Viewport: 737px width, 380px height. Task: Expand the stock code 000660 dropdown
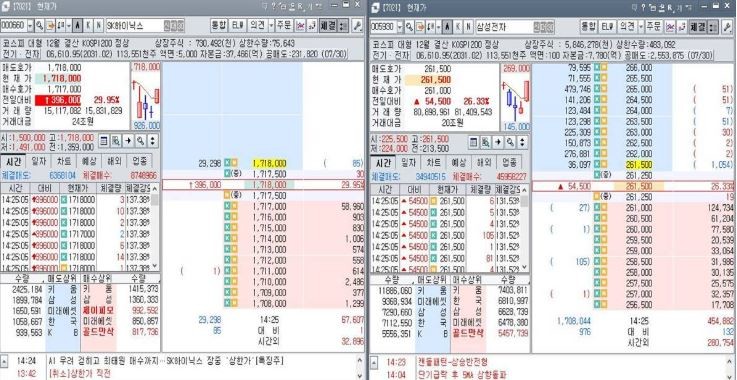tap(31, 25)
